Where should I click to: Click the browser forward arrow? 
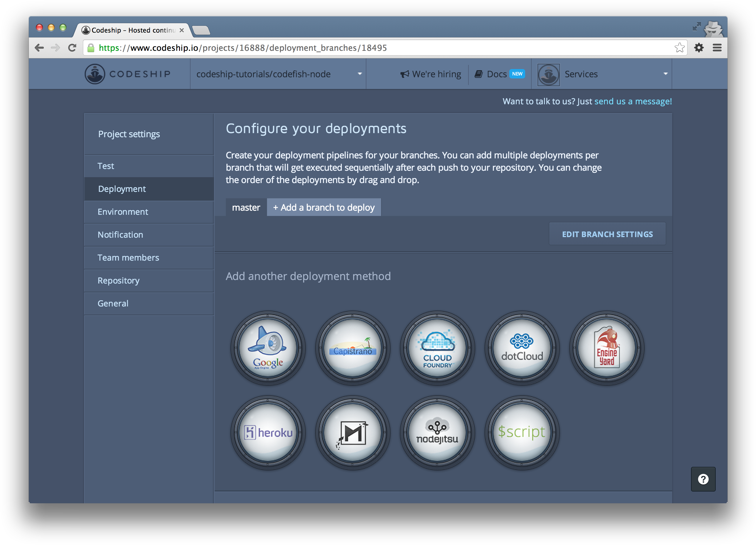coord(55,48)
